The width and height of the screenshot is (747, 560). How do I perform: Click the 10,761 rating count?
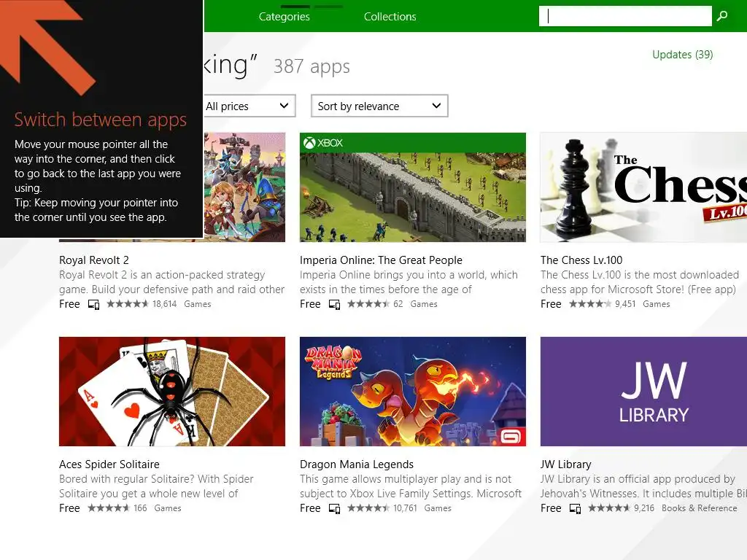[405, 508]
